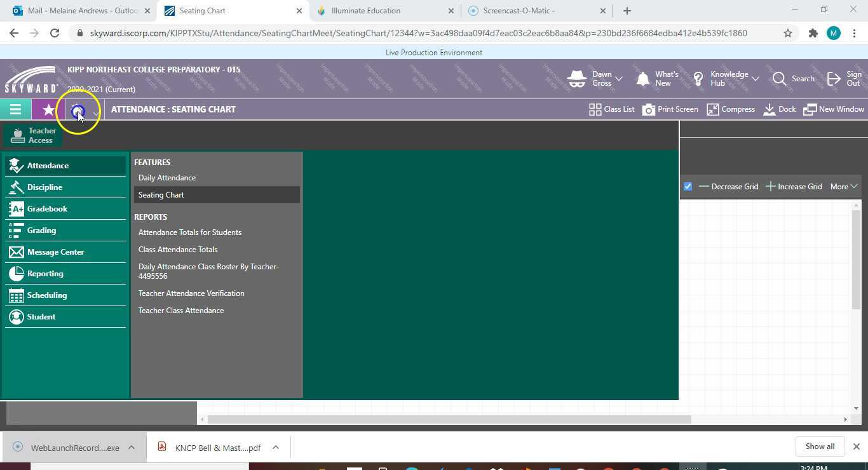868x470 pixels.
Task: Select Teacher Attendance Verification report
Action: pyautogui.click(x=191, y=293)
